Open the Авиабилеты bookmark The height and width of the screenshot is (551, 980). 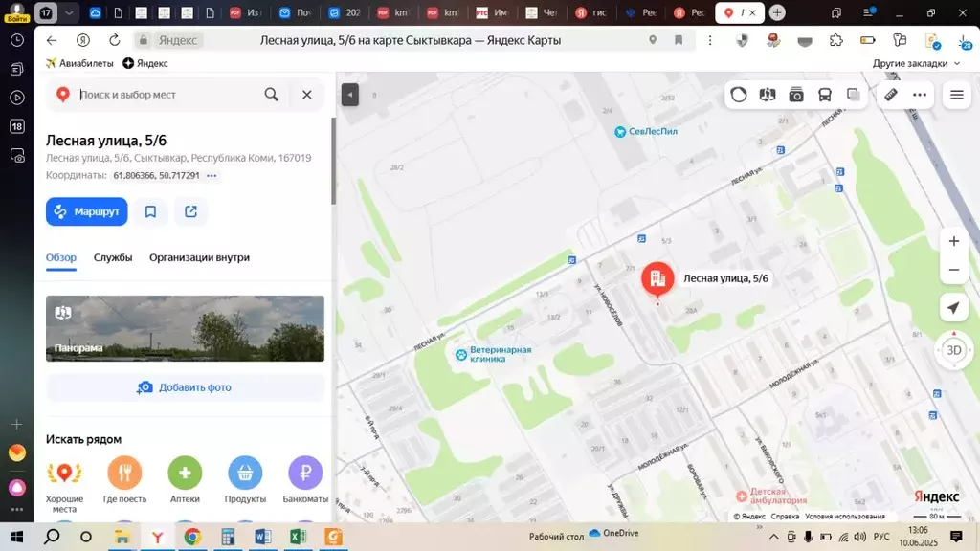click(x=79, y=63)
